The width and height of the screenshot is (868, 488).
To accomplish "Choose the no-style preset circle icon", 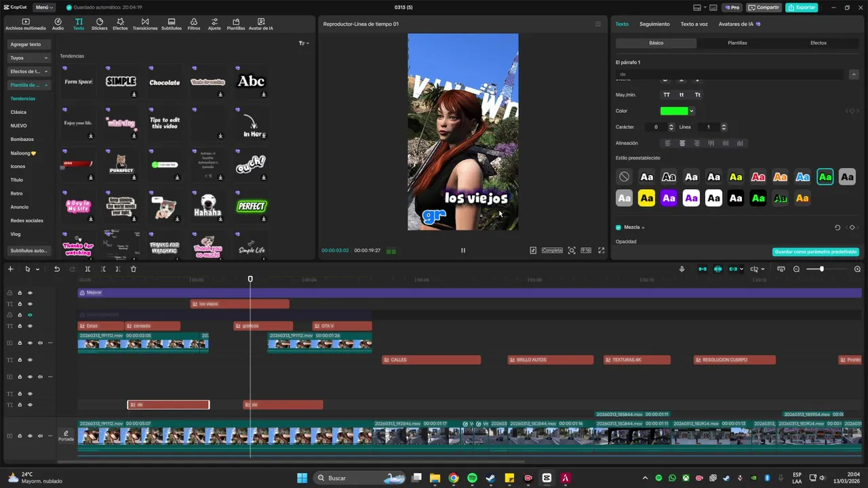I will point(624,177).
